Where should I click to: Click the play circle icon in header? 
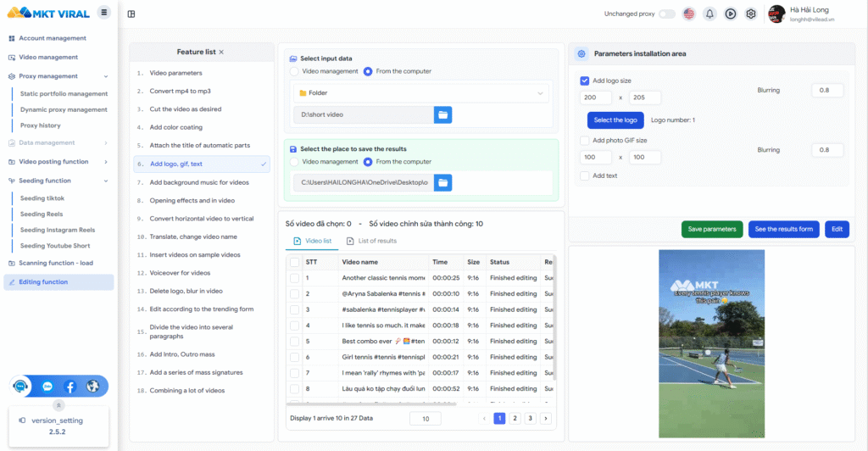(730, 14)
